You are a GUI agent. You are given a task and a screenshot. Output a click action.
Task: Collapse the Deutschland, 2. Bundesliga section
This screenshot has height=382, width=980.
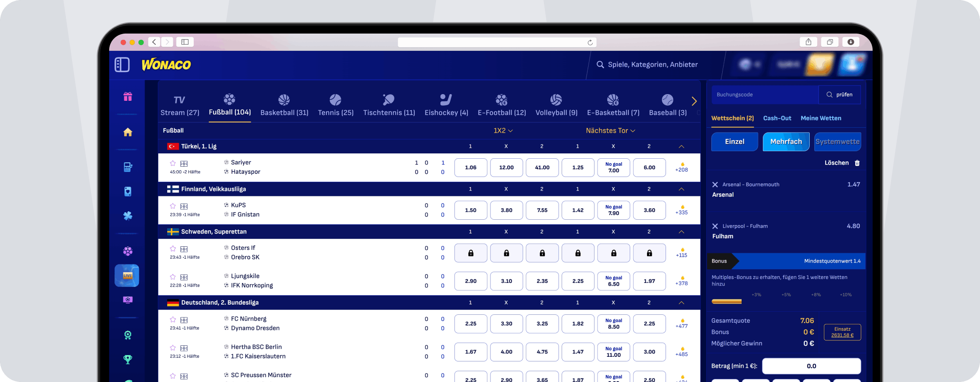tap(681, 303)
